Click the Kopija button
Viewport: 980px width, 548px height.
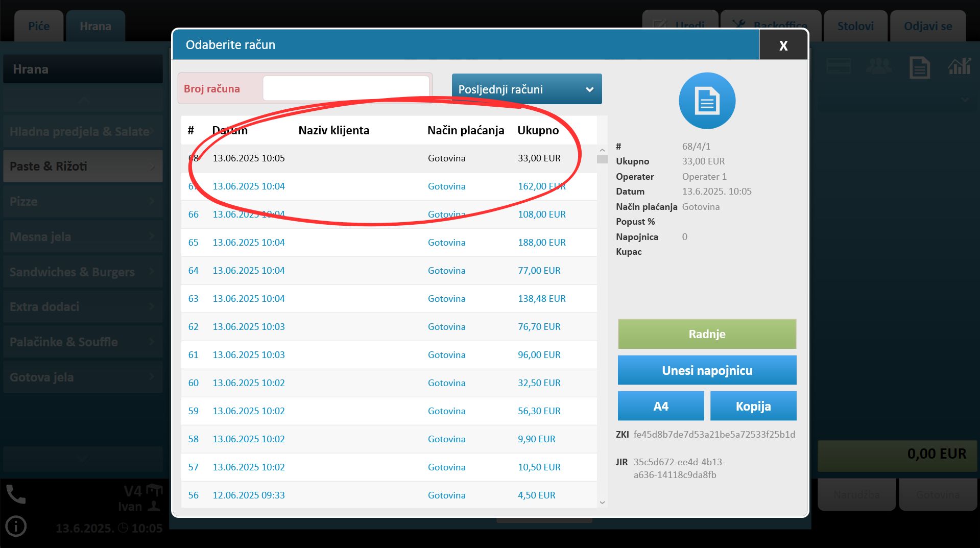pos(753,406)
